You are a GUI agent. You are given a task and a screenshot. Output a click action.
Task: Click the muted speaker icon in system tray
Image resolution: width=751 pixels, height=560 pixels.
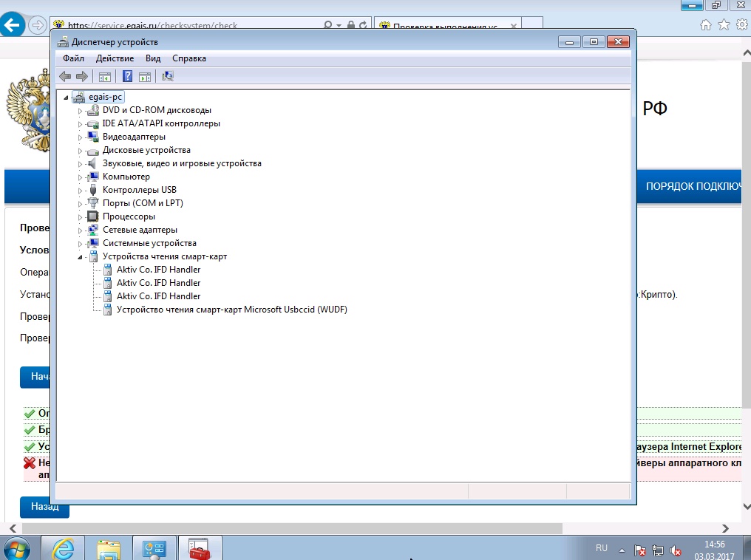pyautogui.click(x=675, y=550)
